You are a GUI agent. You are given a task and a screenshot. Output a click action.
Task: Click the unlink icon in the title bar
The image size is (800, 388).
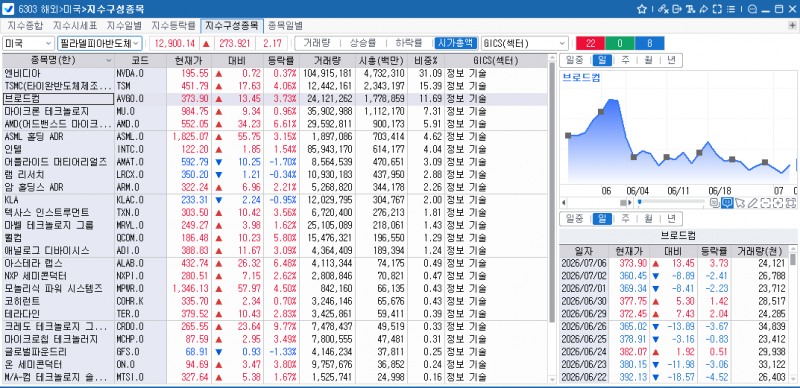[x=663, y=9]
